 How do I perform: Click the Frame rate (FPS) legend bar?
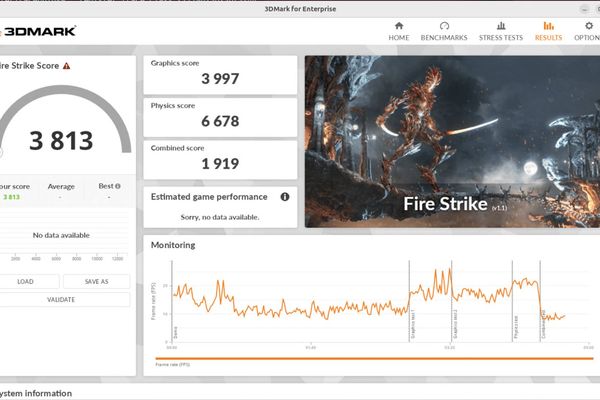[x=374, y=359]
